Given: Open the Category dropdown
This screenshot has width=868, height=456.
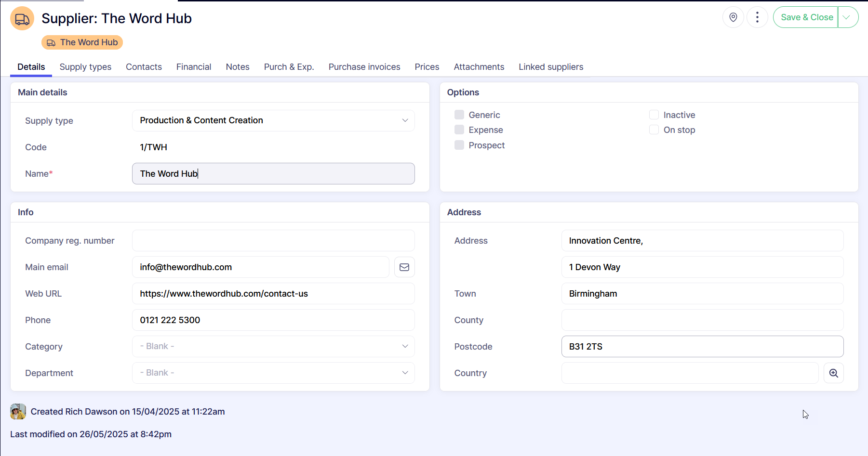Looking at the screenshot, I should (273, 347).
